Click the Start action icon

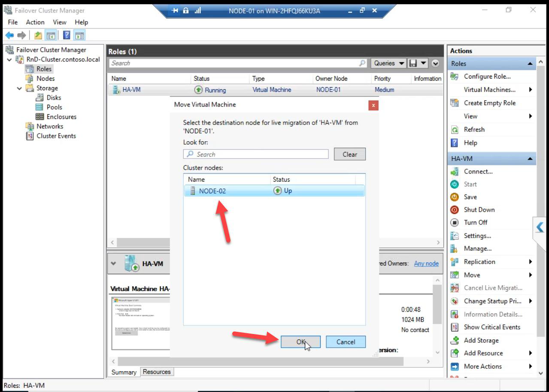tap(455, 184)
